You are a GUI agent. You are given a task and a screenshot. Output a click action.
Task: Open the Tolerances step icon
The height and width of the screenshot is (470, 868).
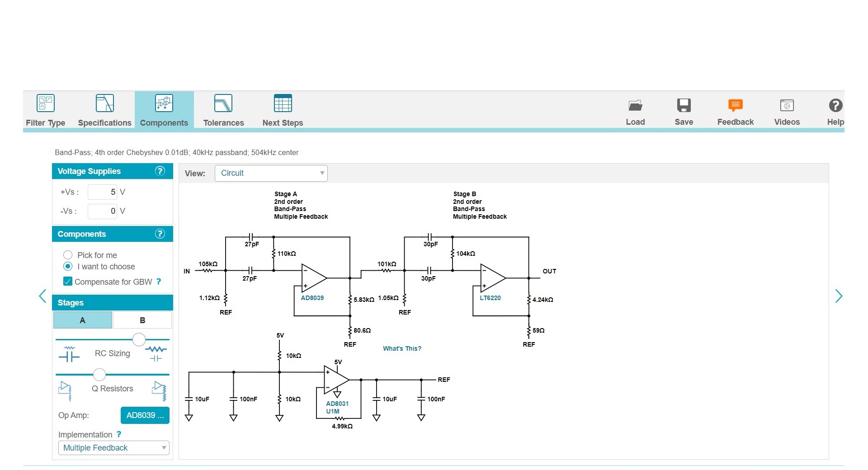pos(223,103)
